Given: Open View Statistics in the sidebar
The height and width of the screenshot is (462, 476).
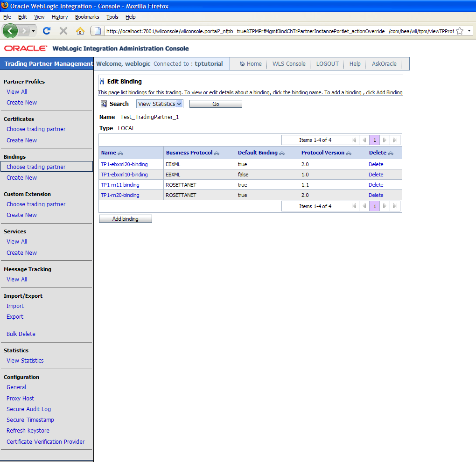Looking at the screenshot, I should click(25, 361).
